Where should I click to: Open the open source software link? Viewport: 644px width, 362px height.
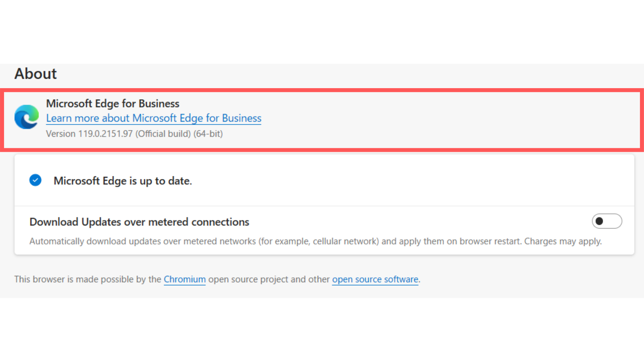tap(375, 279)
